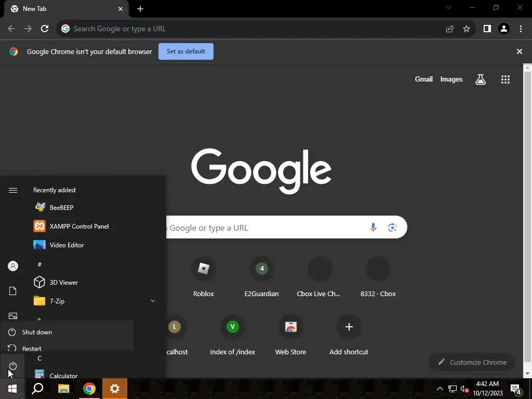Viewport: 532px width, 399px height.
Task: Expand the Start menu hamburger
Action: 13,190
